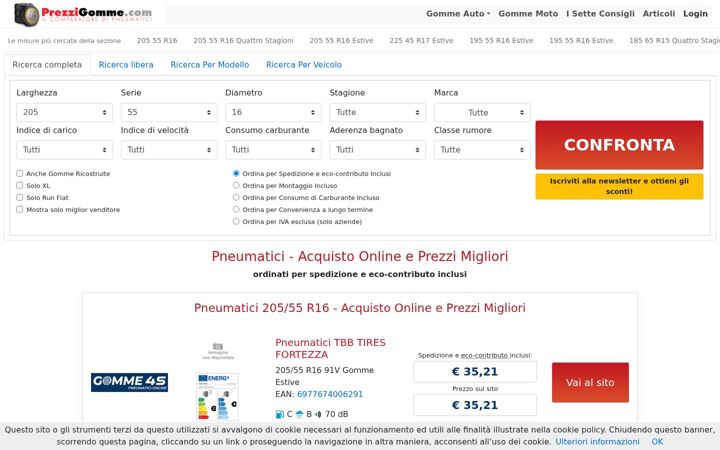Open EAN 6977674006291 link
Screen dimensions: 720x450
click(330, 394)
